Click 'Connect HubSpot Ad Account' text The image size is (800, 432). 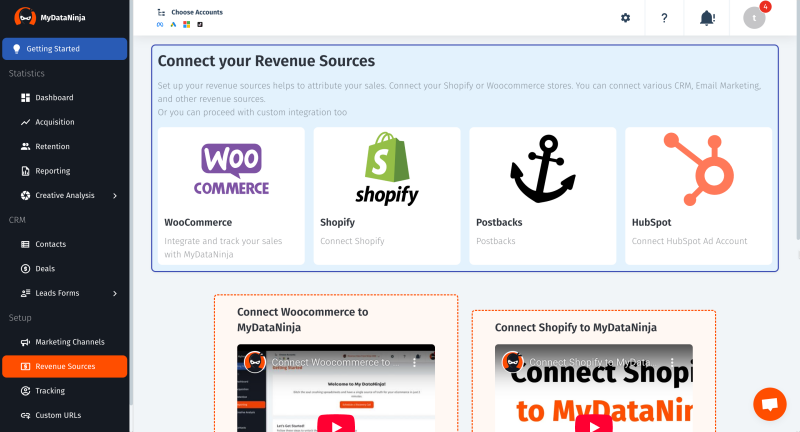click(x=689, y=241)
